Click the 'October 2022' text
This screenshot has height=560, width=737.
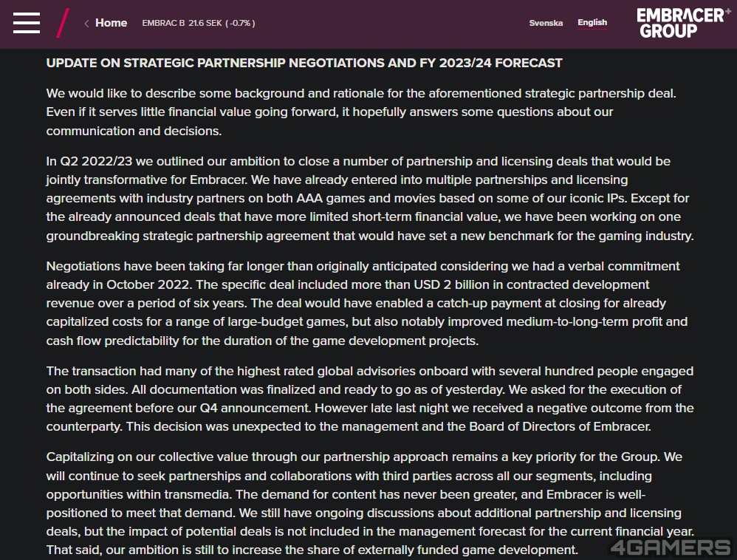(x=149, y=284)
